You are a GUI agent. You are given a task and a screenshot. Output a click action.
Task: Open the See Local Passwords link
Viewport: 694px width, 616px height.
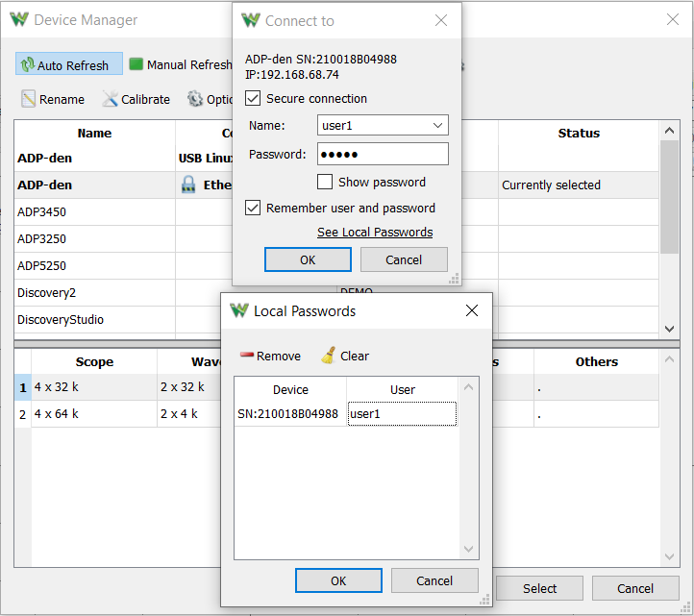[375, 232]
